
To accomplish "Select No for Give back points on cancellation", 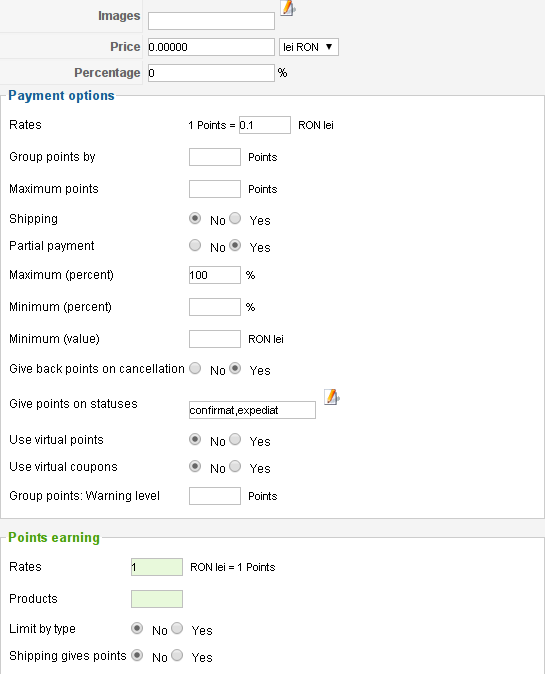I will [195, 368].
